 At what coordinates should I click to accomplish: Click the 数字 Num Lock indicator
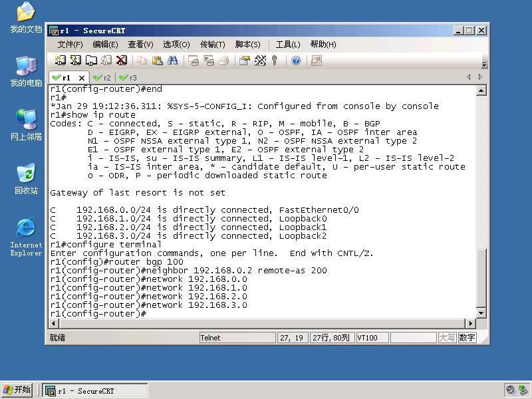[x=467, y=338]
